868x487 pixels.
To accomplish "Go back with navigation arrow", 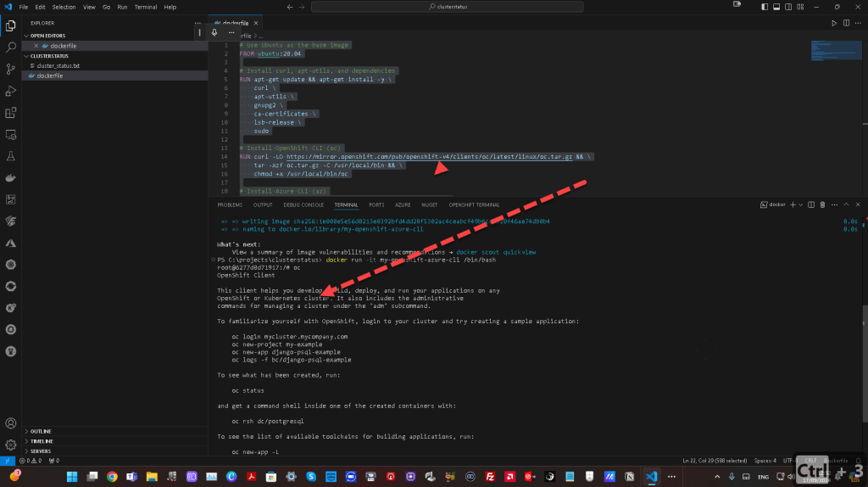I will [290, 7].
